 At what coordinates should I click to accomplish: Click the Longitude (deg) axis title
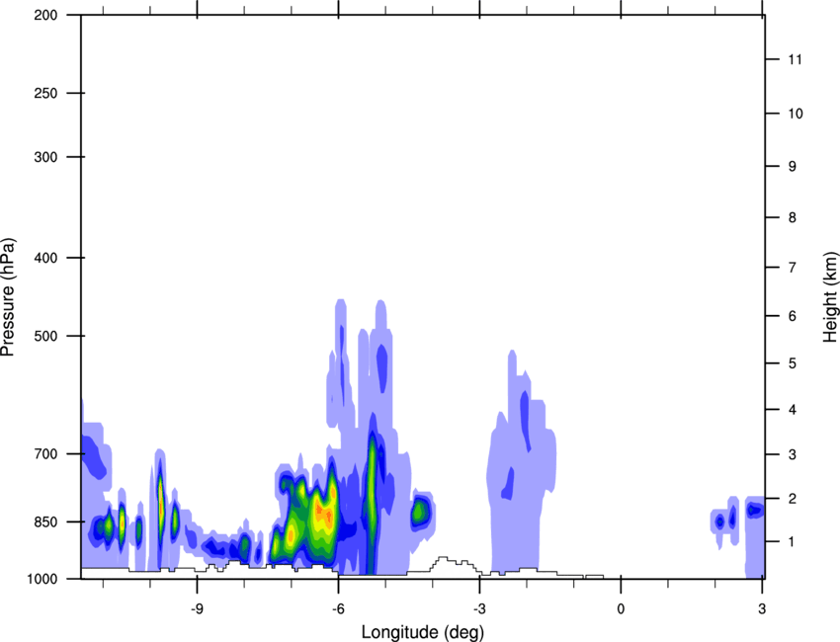click(x=423, y=632)
